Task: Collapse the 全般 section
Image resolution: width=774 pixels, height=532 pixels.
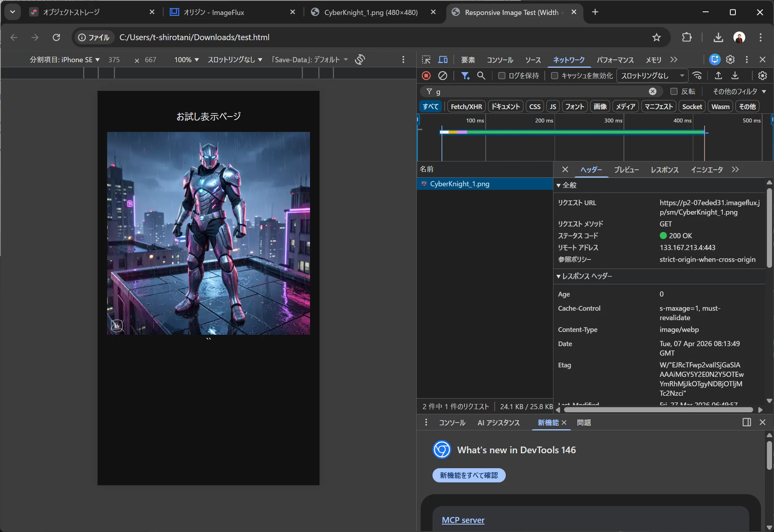Action: pos(567,185)
